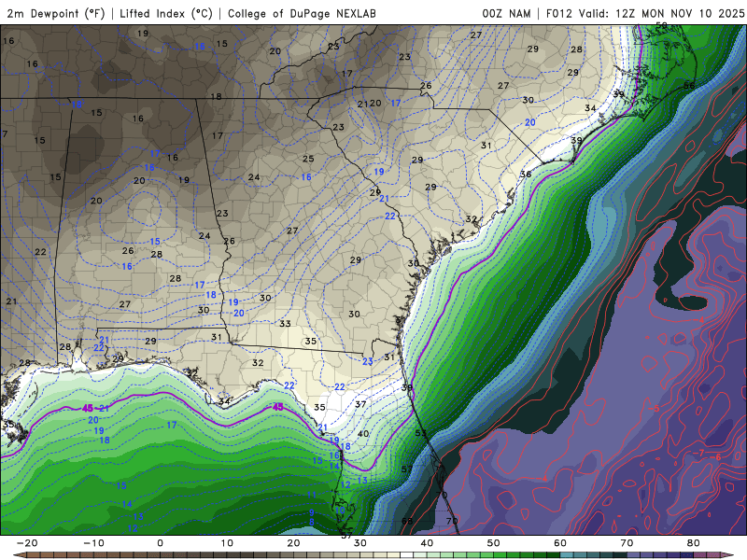Click the color bar's left end arrow
The width and height of the screenshot is (747, 560).
click(x=18, y=555)
